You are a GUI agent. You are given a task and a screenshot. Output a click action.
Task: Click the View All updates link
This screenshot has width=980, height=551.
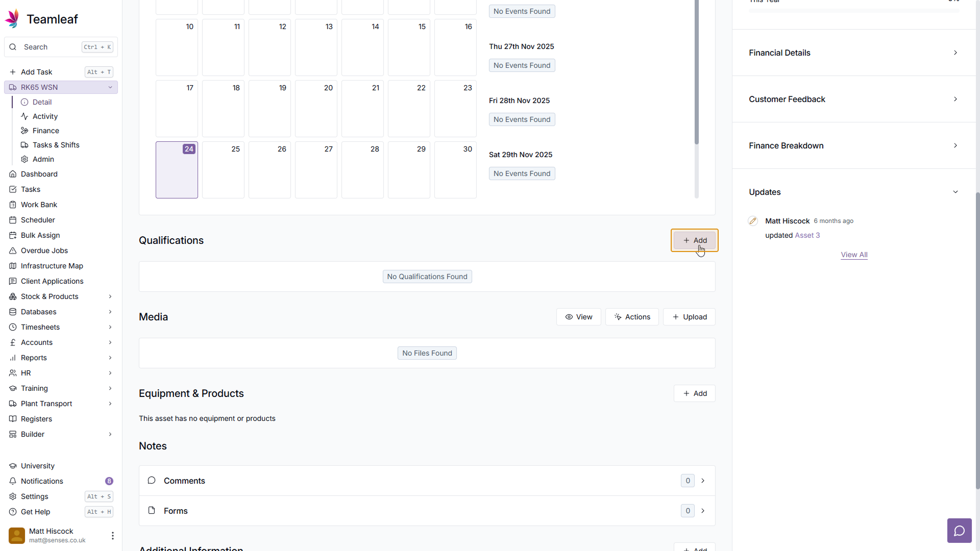pos(854,255)
